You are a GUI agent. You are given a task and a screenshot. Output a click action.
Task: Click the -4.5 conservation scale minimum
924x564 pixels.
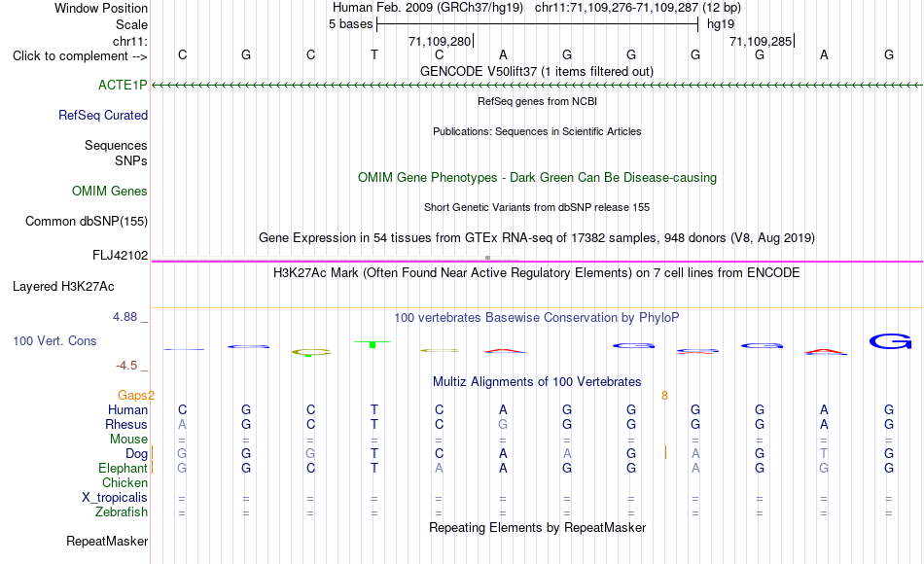[x=126, y=366]
